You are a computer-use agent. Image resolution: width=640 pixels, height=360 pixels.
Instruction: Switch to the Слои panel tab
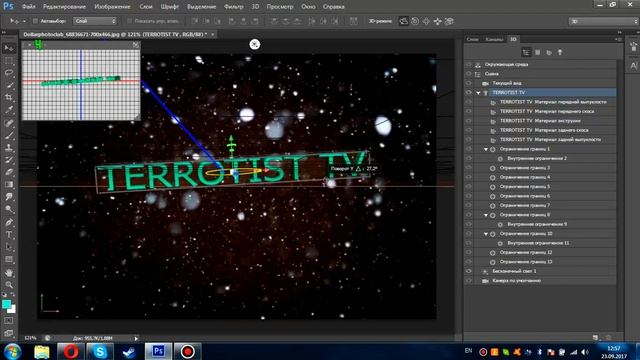pyautogui.click(x=472, y=39)
